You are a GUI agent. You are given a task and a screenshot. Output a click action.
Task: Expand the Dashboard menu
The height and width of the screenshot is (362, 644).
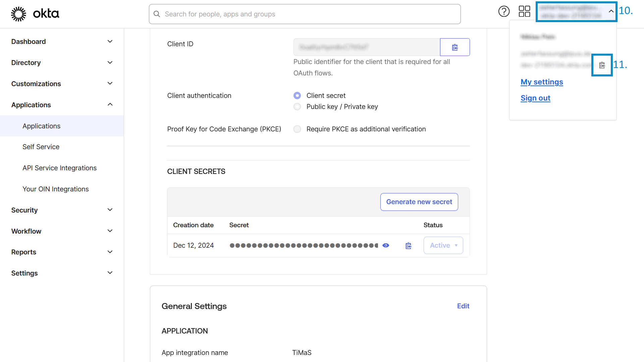point(62,42)
